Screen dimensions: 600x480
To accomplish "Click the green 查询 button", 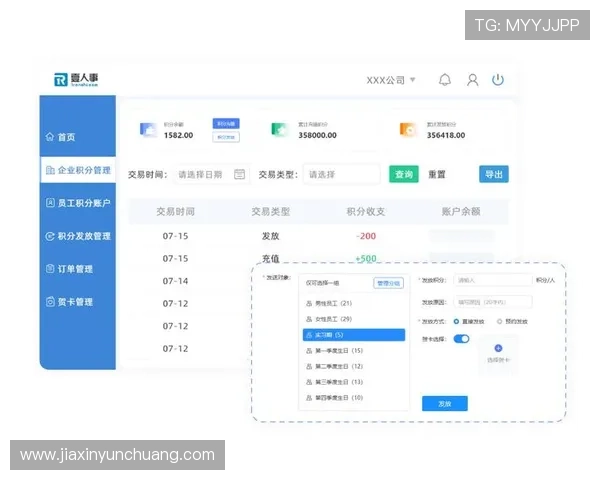I will point(404,175).
